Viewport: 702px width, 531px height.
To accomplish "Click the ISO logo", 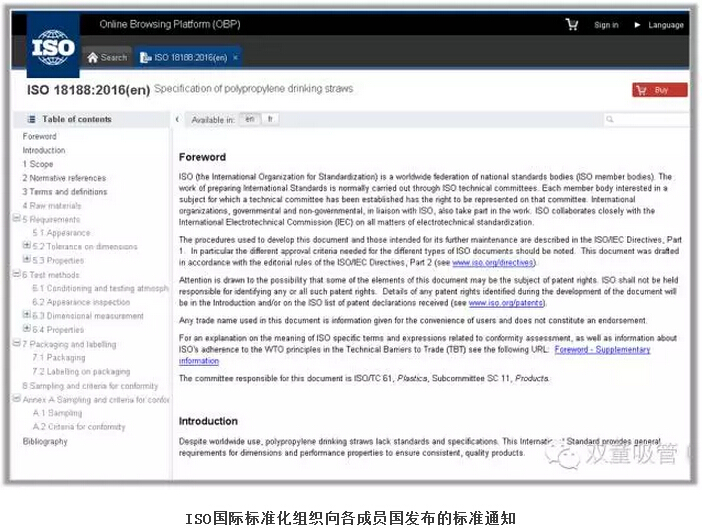I will click(x=52, y=47).
